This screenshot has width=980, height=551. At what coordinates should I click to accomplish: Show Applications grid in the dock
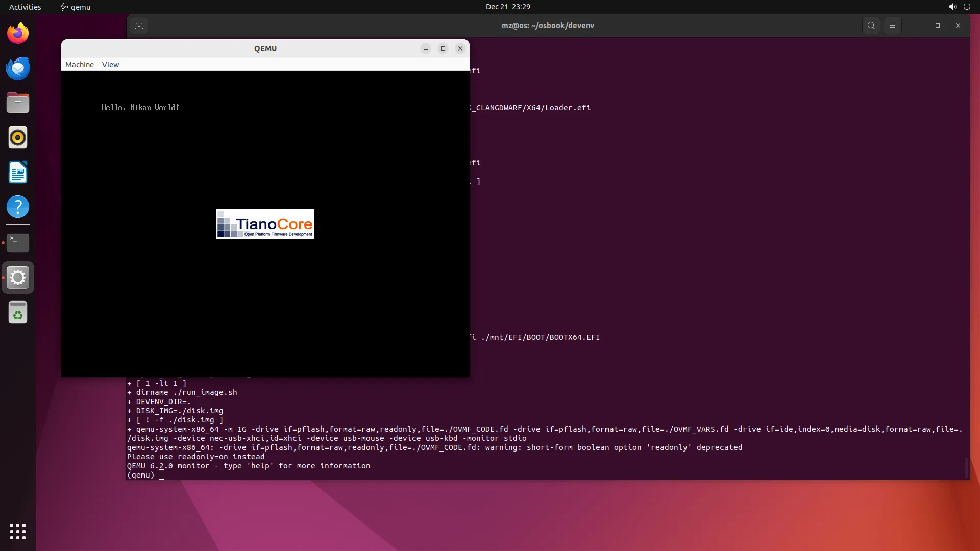(x=18, y=532)
